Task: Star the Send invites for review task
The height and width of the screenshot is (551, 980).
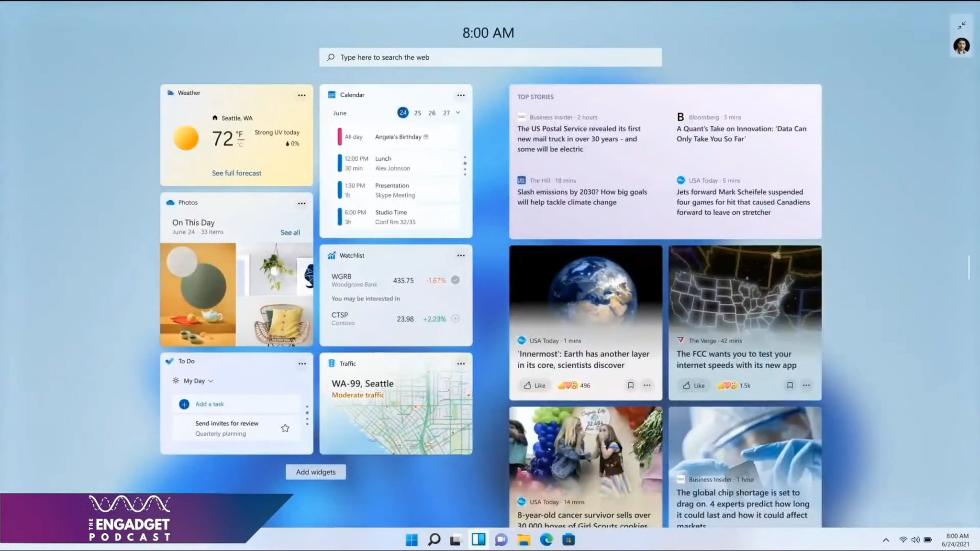Action: point(285,428)
